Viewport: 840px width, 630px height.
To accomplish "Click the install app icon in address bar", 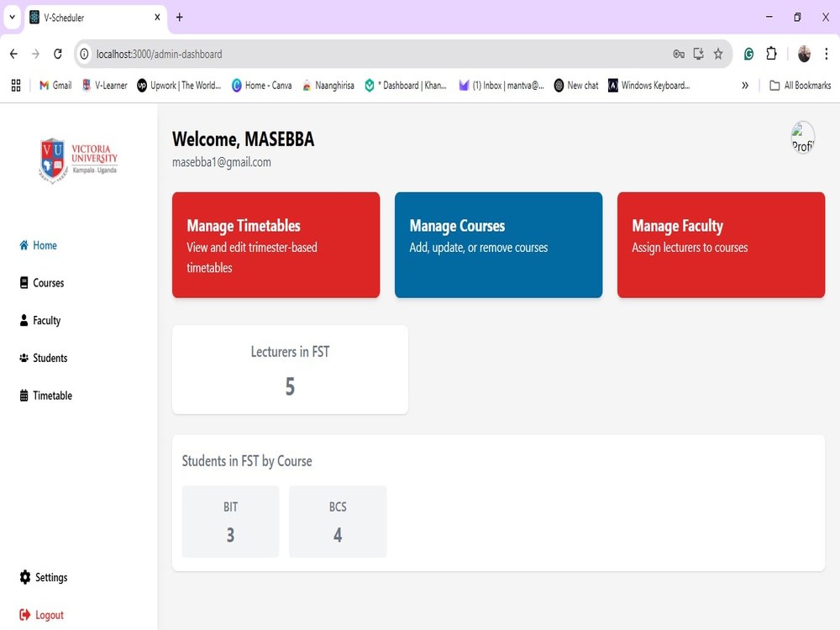I will pos(698,54).
